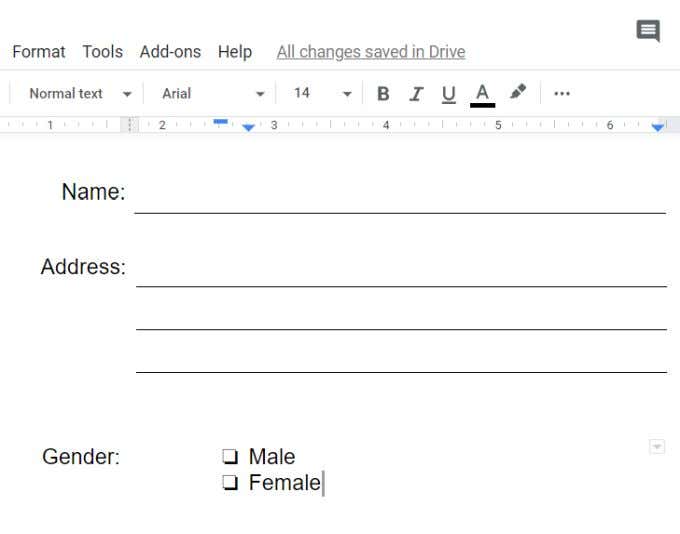
Task: Check the Female checkbox
Action: 231,484
